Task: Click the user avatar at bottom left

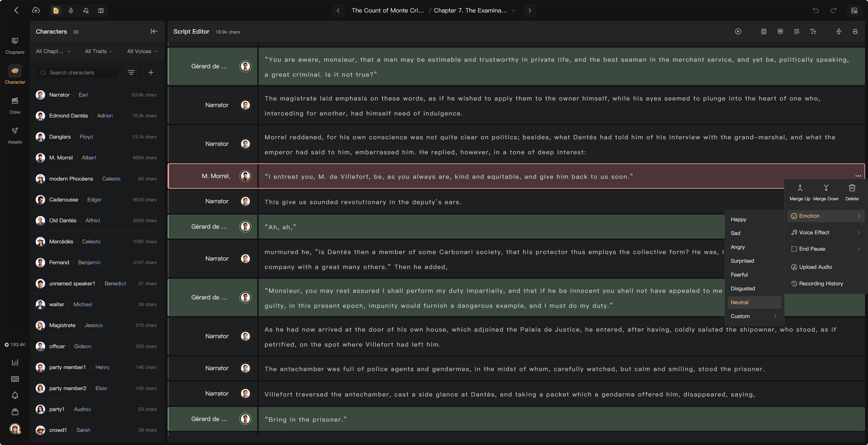Action: pyautogui.click(x=15, y=428)
